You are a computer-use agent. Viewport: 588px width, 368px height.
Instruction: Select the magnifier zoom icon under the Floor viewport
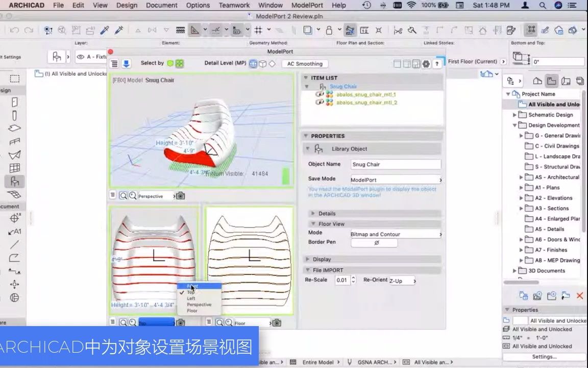coord(219,323)
